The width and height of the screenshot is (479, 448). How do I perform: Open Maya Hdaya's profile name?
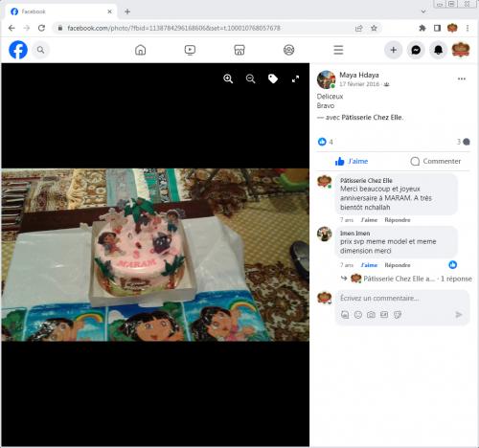(359, 75)
